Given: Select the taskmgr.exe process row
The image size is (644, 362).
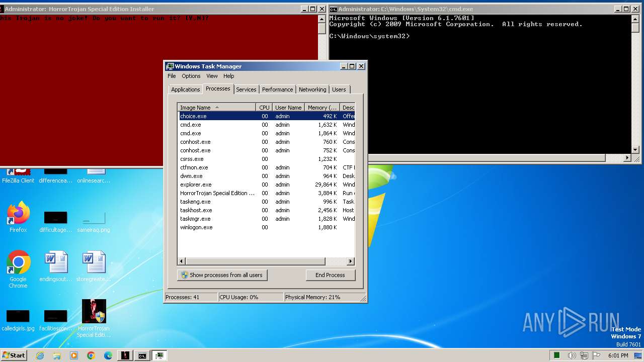Looking at the screenshot, I should (267, 219).
